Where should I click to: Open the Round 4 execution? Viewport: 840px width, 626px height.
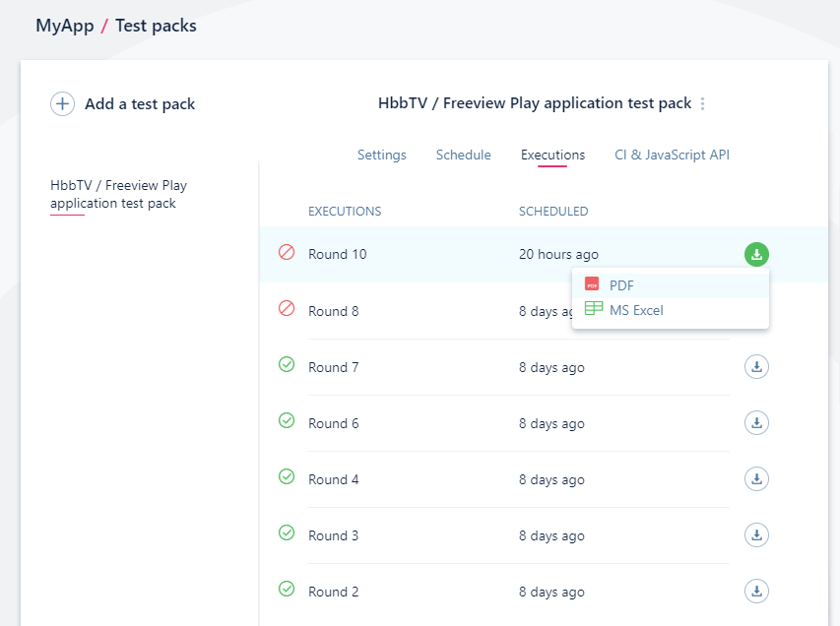coord(333,479)
